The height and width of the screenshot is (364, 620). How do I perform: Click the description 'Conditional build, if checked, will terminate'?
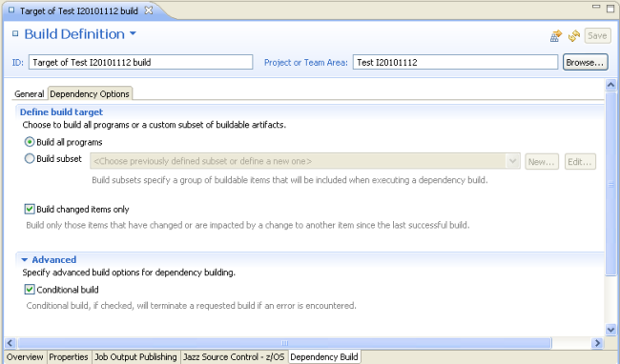[x=192, y=306]
